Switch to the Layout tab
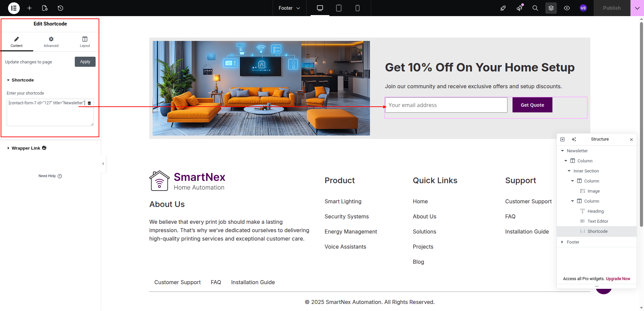 (x=85, y=42)
